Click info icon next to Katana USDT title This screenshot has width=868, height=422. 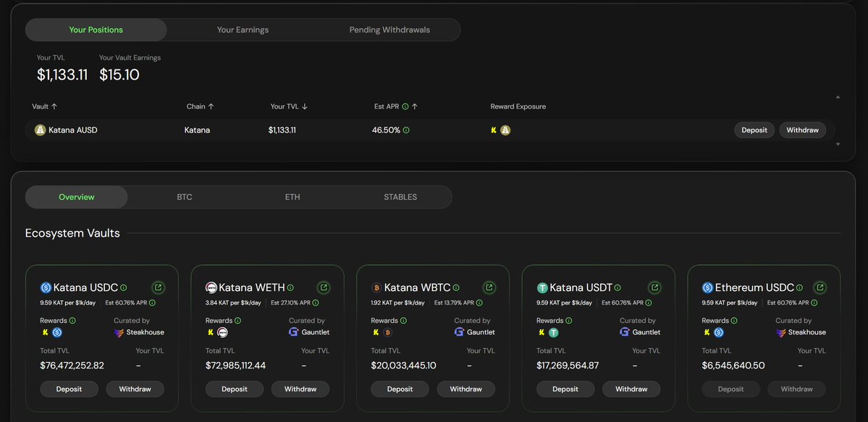pyautogui.click(x=618, y=288)
